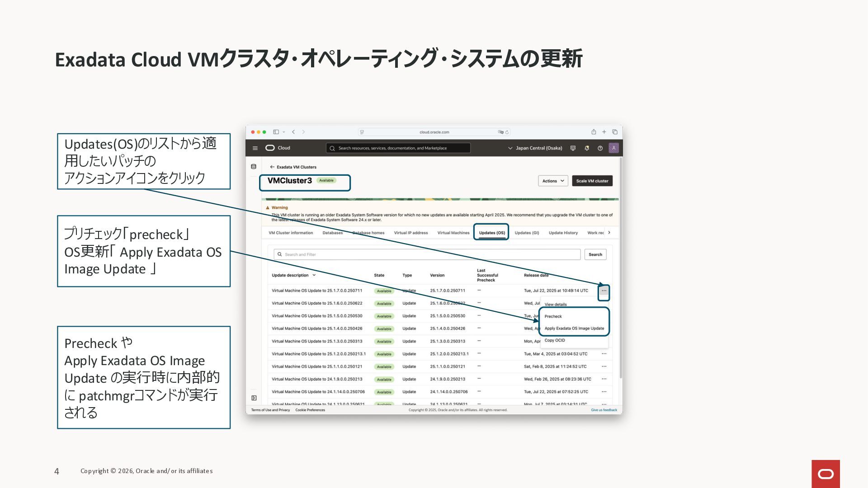
Task: Click the page reload icon in address bar
Action: point(507,132)
